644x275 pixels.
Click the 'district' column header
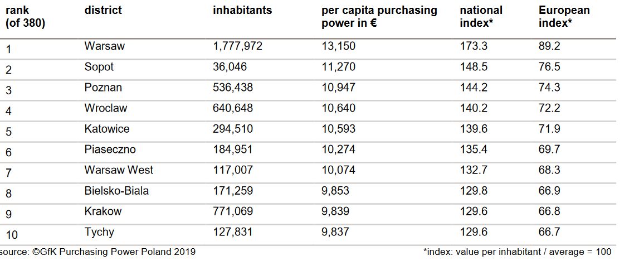pyautogui.click(x=103, y=11)
